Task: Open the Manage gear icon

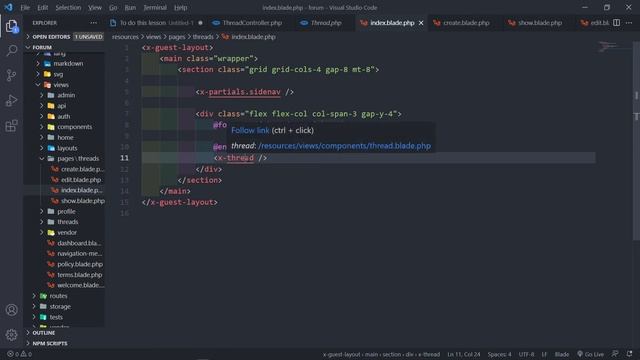Action: pos(11,335)
